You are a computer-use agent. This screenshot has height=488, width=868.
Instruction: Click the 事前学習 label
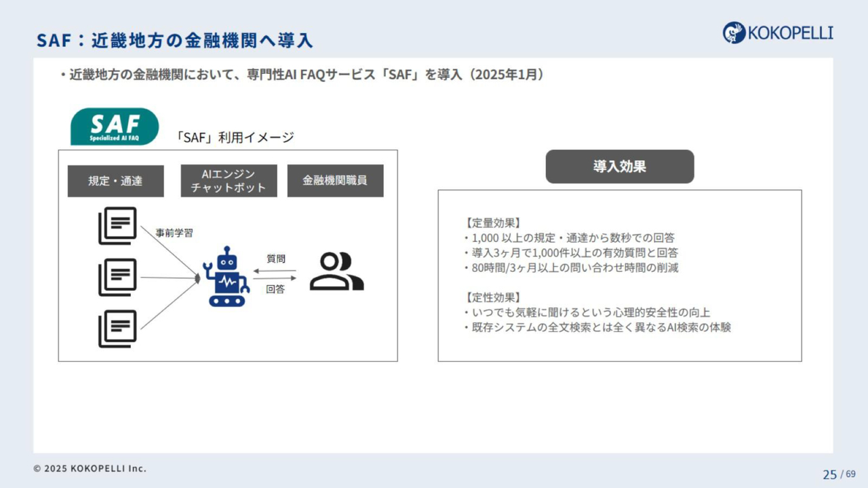[x=174, y=233]
